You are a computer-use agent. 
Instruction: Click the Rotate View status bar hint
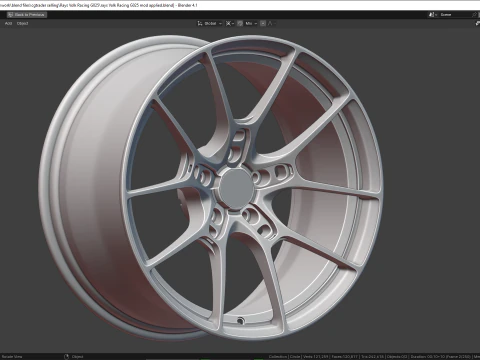[12, 357]
